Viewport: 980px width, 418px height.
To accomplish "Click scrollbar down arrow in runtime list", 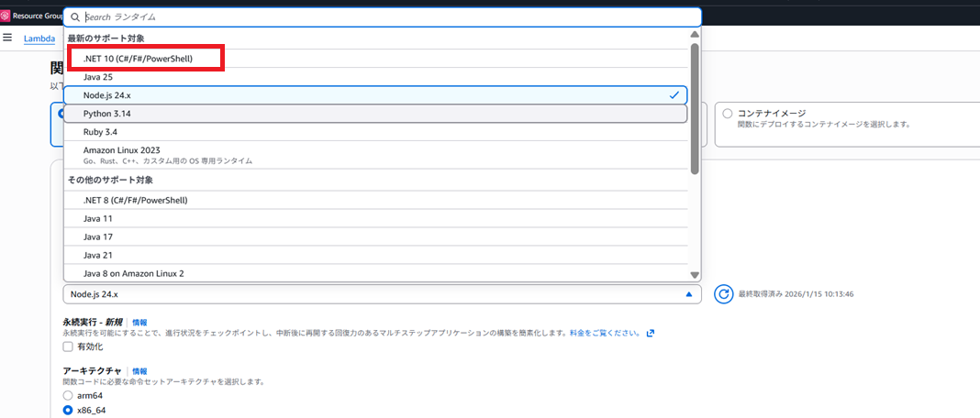I will [x=695, y=275].
